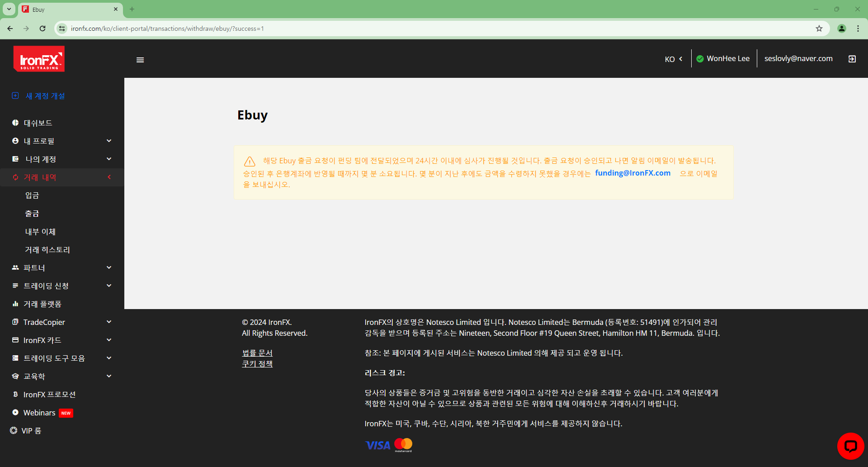Click the Webinars play icon
This screenshot has height=467, width=868.
tap(15, 412)
